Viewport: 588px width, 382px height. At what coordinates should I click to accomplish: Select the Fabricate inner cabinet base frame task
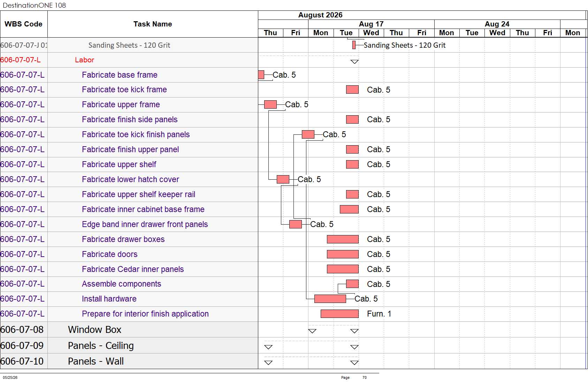point(143,209)
